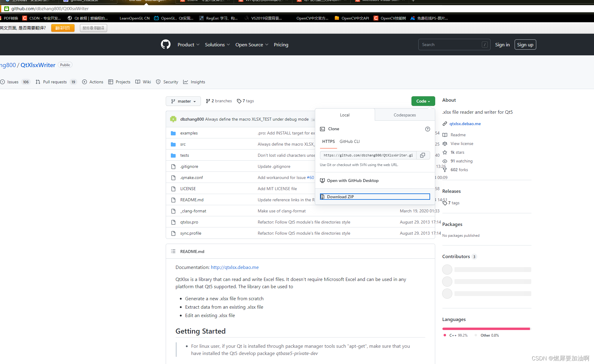
Task: Open the _clang-format file
Action: [x=193, y=211]
